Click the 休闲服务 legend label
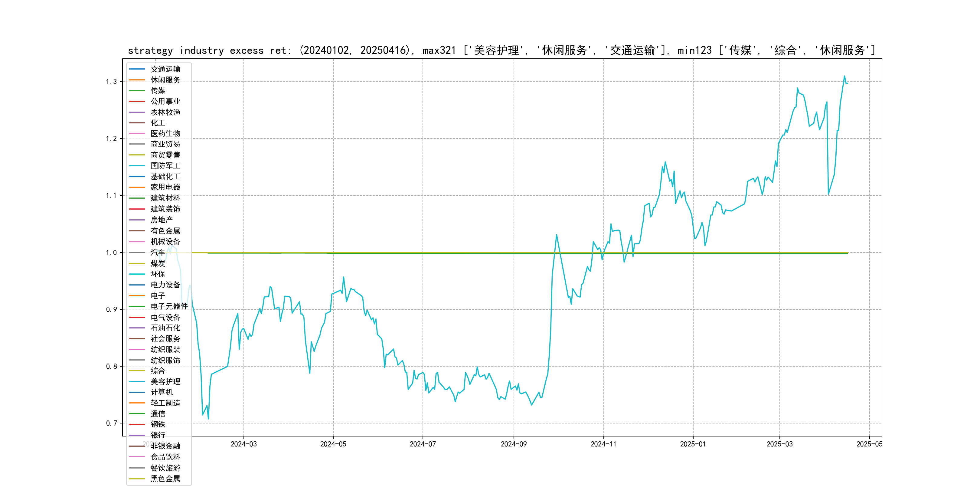 165,80
